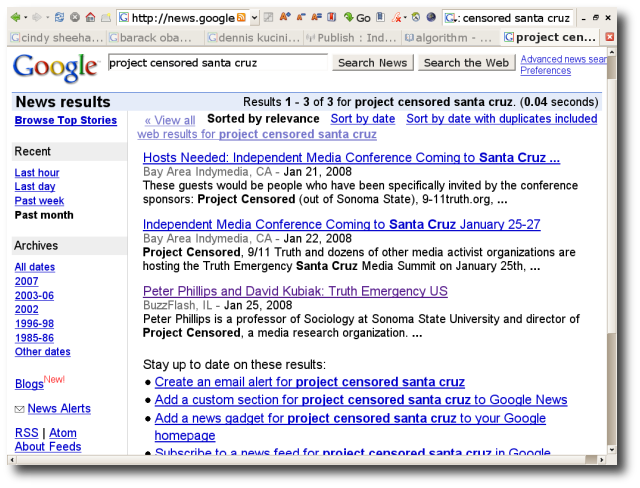The width and height of the screenshot is (640, 488).
Task: Select the project cen... tab
Action: [x=549, y=38]
